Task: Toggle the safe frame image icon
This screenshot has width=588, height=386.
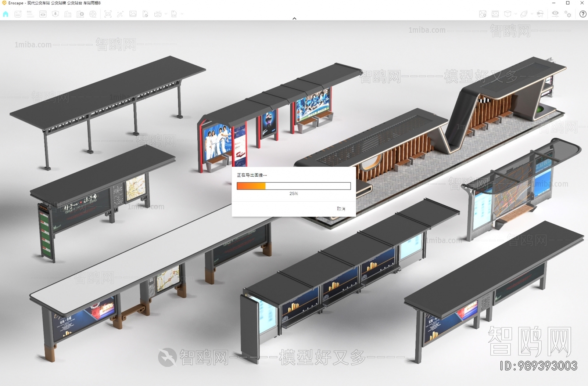Action: 495,14
